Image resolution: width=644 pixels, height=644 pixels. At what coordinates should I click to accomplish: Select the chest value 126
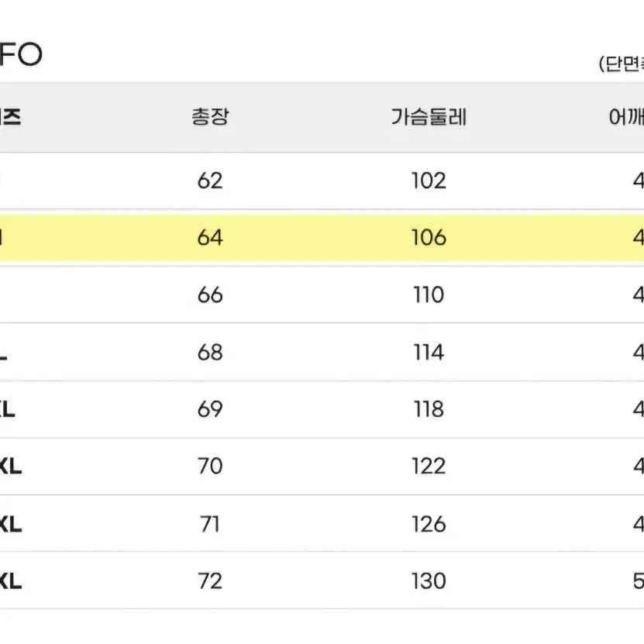[x=429, y=524]
